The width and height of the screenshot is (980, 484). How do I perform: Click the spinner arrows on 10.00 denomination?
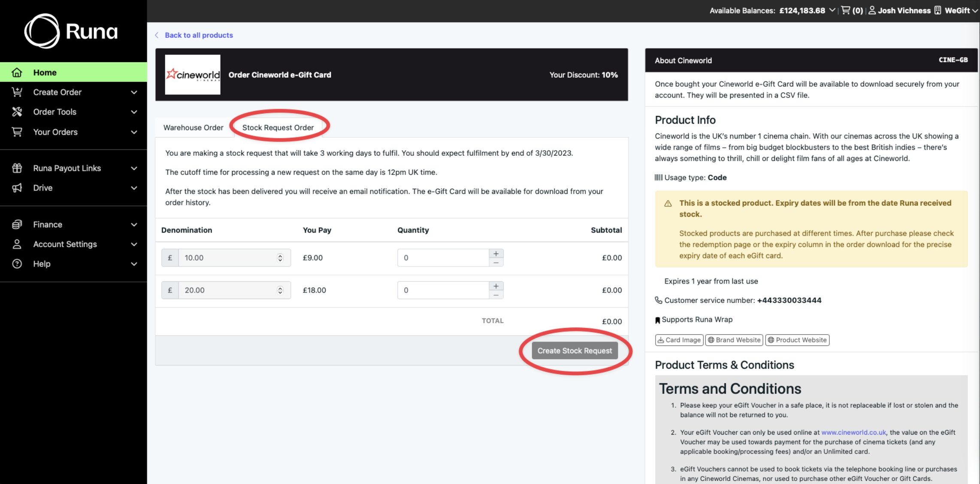point(280,258)
